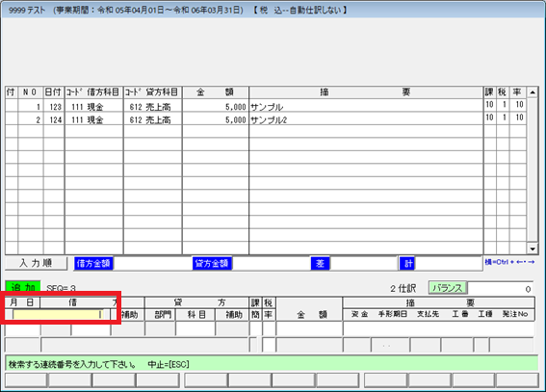Viewport: 546px width, 392px height.
Task: Click the blue 貸方金額 label
Action: coord(212,264)
